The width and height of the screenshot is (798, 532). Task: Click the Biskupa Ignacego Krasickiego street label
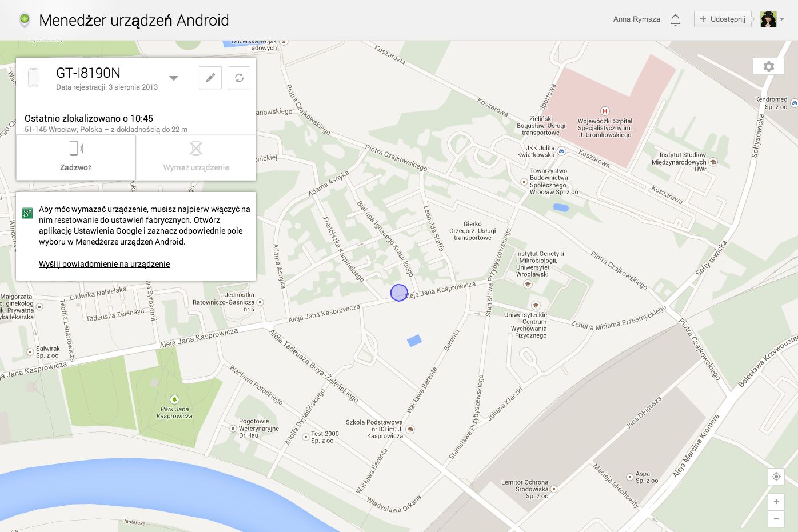click(385, 239)
